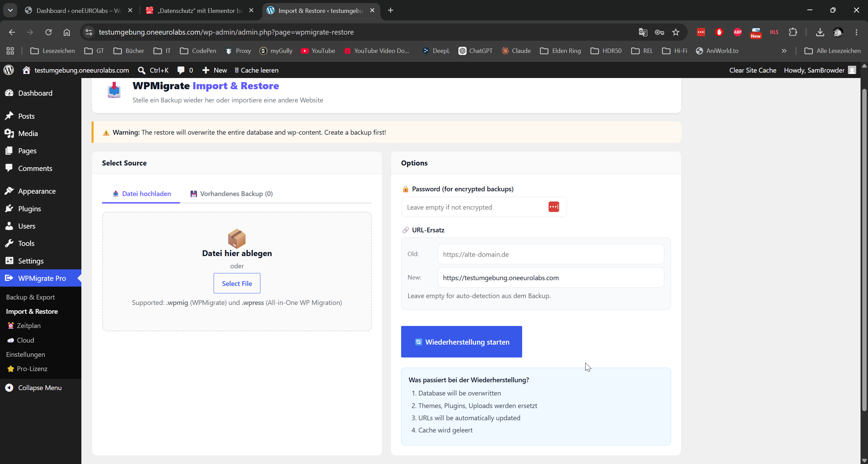The image size is (868, 464).
Task: Open browser downloads
Action: pyautogui.click(x=820, y=32)
